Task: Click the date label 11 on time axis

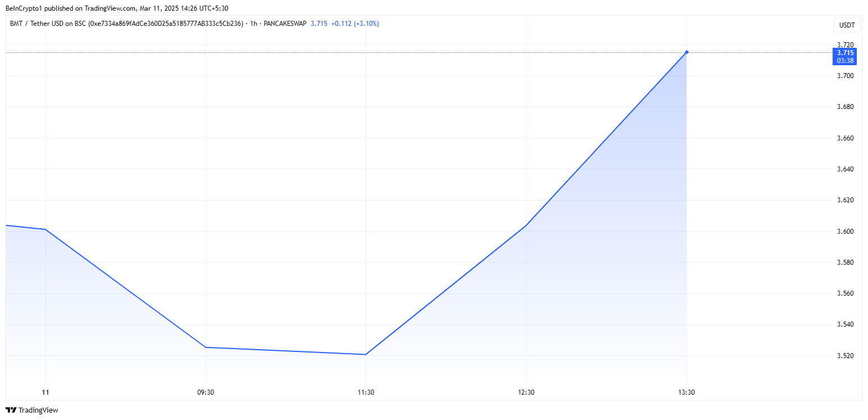Action: 46,392
